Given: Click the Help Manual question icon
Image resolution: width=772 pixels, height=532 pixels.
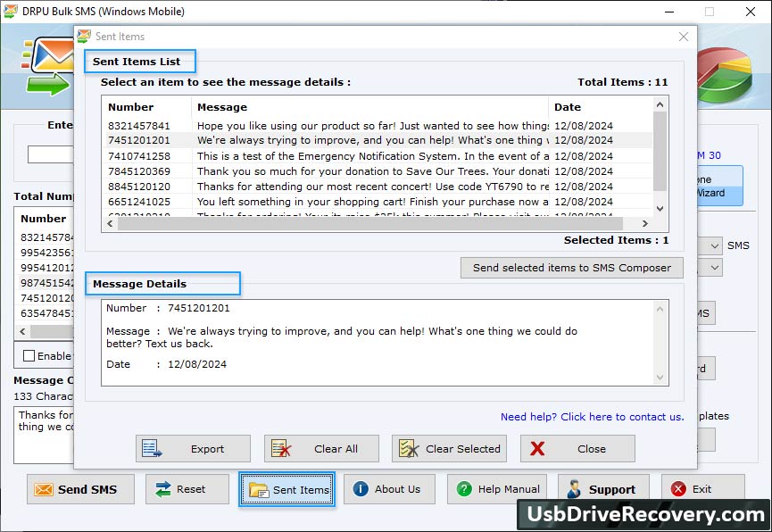Looking at the screenshot, I should (x=464, y=489).
